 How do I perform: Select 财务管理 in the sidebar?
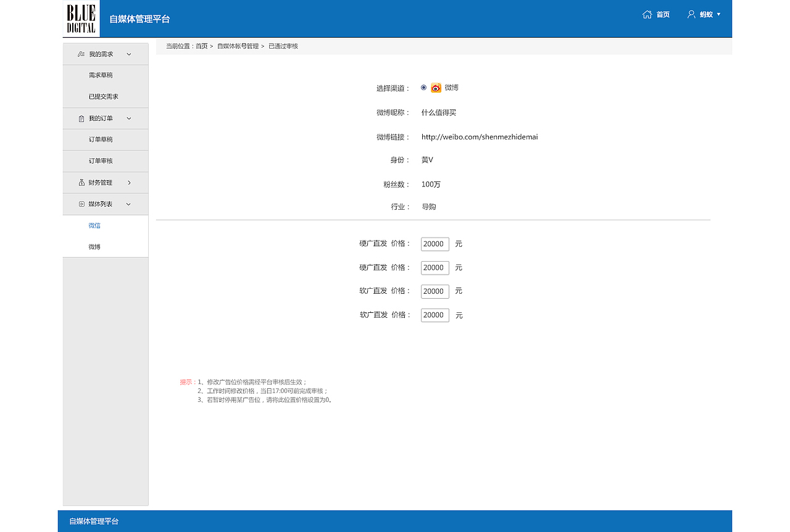click(101, 183)
